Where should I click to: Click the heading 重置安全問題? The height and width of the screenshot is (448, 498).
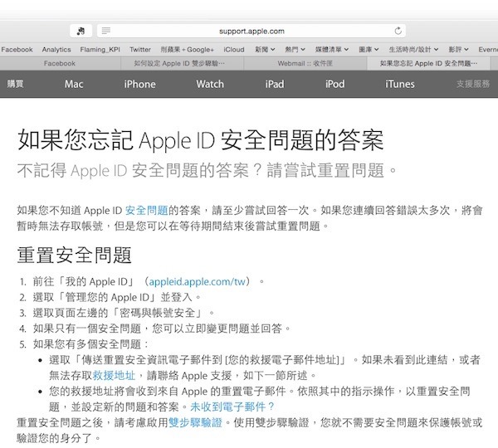point(75,255)
